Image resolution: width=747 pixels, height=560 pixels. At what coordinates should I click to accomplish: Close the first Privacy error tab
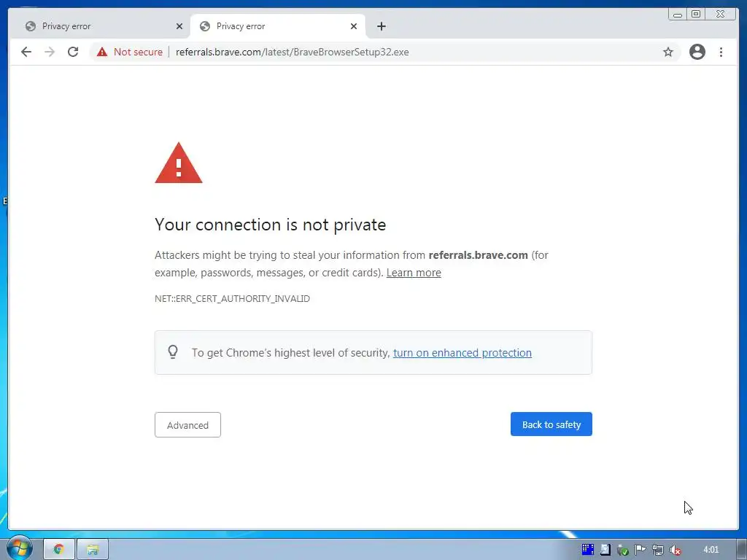[x=179, y=26]
